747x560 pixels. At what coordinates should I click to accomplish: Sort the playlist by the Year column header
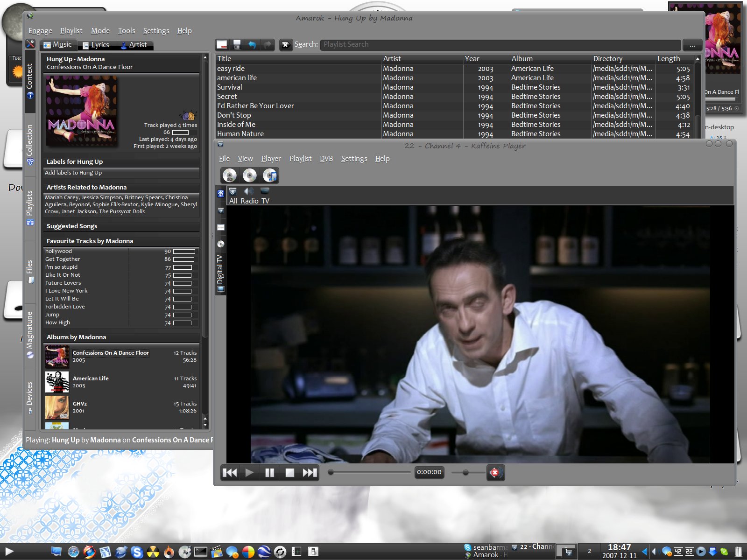coord(486,59)
